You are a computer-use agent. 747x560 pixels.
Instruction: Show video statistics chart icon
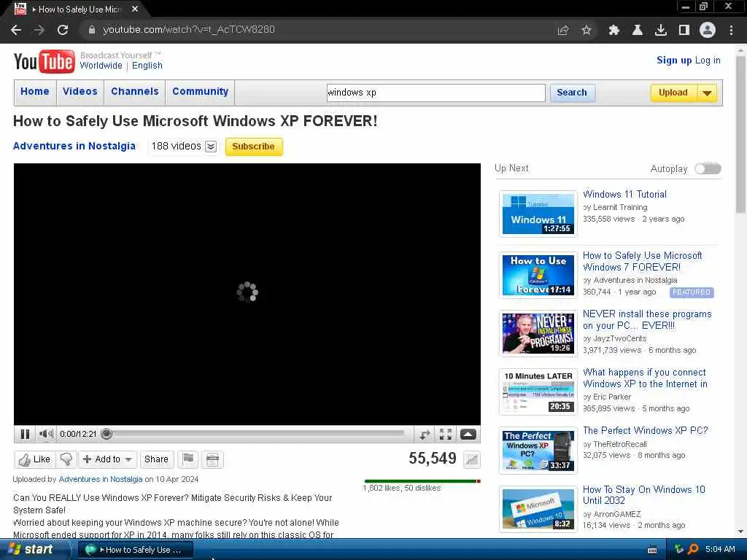tap(472, 459)
